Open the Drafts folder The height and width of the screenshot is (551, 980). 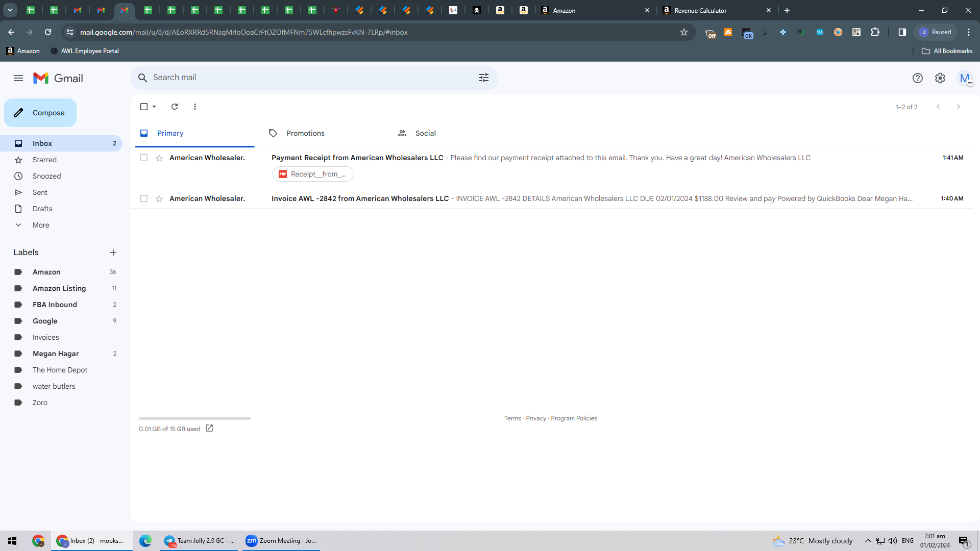coord(61,209)
